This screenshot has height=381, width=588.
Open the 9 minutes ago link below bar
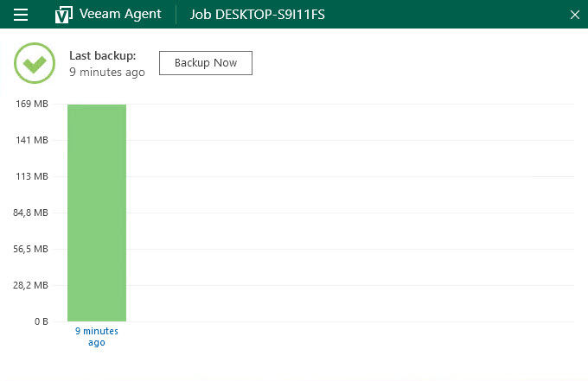tap(96, 337)
